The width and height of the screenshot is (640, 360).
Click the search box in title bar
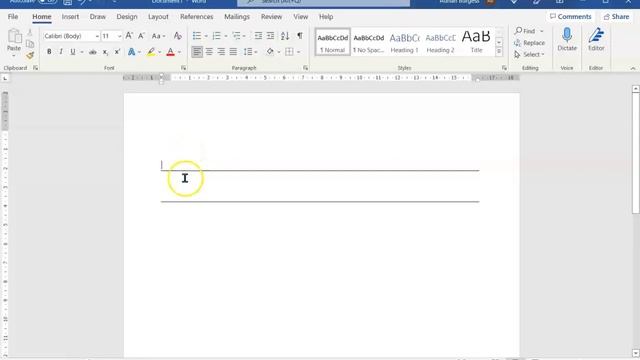[323, 2]
